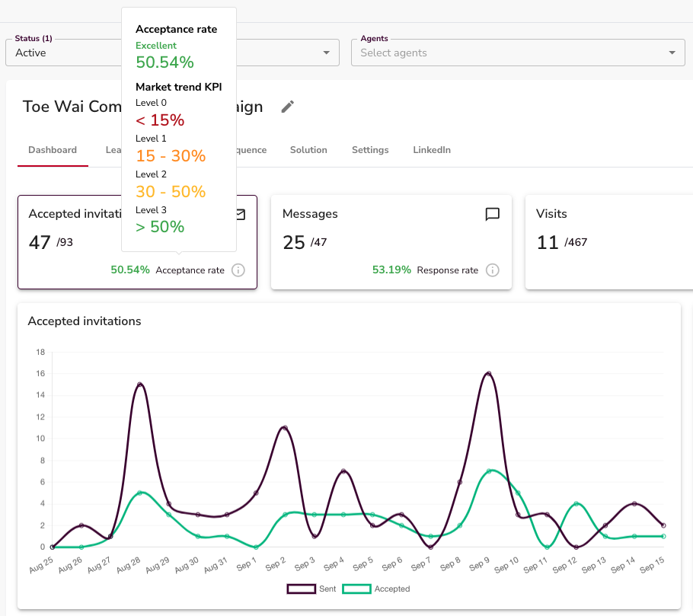The width and height of the screenshot is (693, 616).
Task: Click info icon beside Response rate
Action: coord(493,270)
